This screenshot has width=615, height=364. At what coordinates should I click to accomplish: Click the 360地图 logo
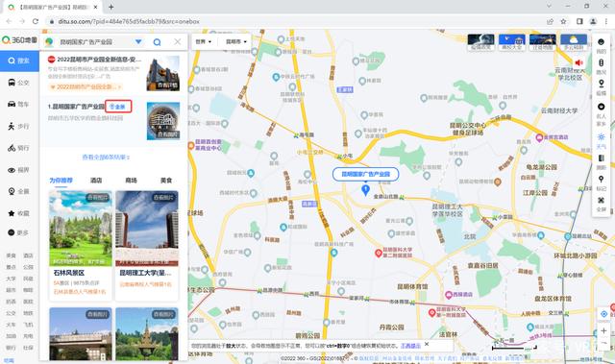click(x=19, y=40)
